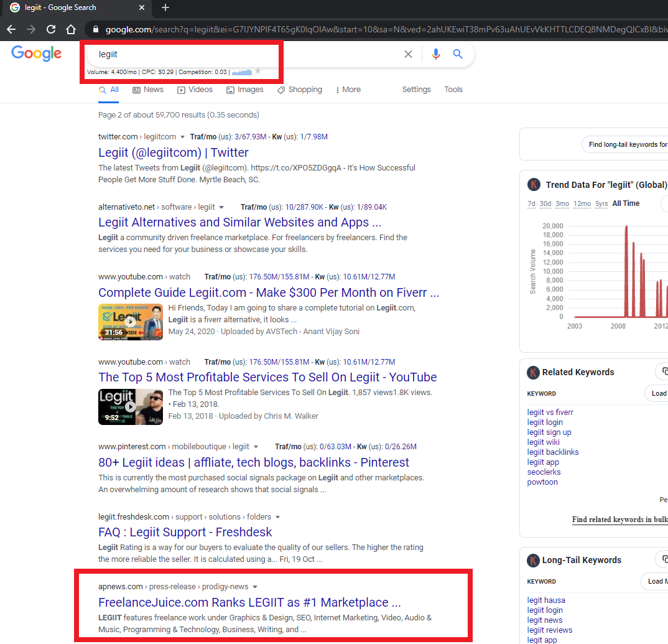Select the All results tab
The width and height of the screenshot is (668, 644).
[109, 90]
